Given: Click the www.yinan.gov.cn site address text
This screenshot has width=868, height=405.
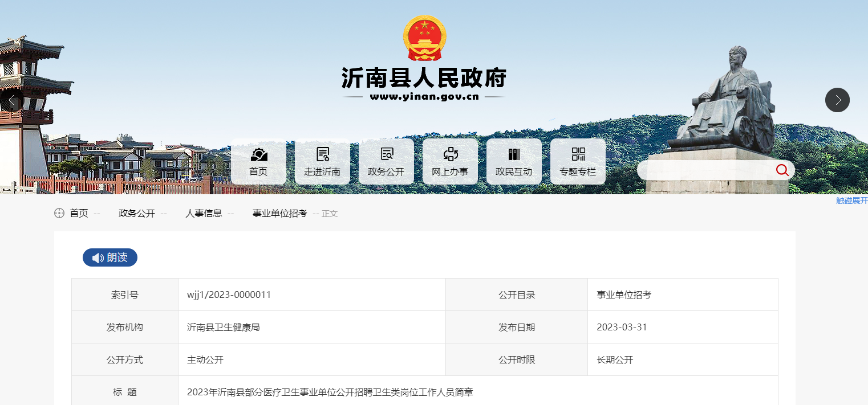Looking at the screenshot, I should coord(424,96).
